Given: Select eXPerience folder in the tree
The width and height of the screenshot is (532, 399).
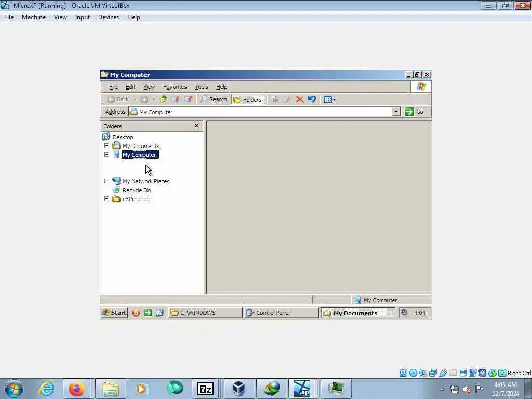Looking at the screenshot, I should (x=137, y=199).
